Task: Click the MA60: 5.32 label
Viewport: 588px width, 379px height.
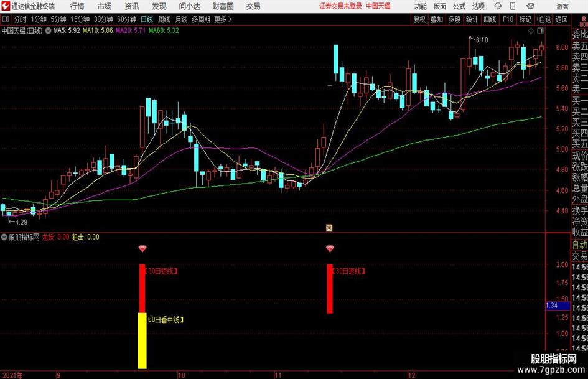Action: click(164, 30)
